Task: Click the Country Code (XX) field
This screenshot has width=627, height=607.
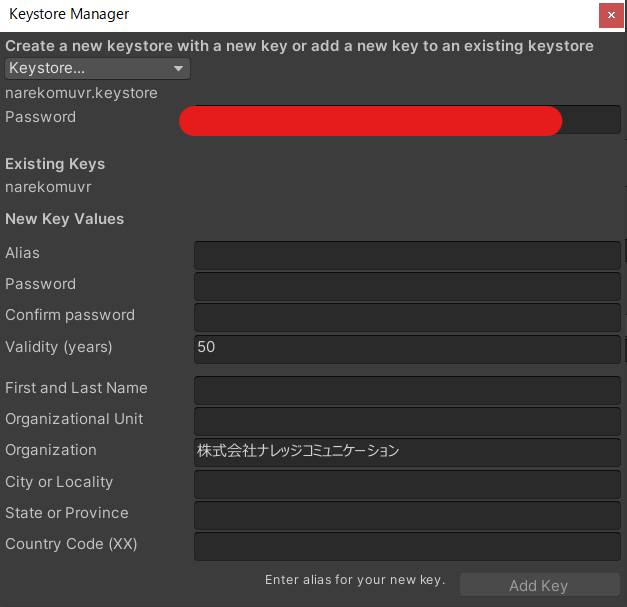Action: coord(407,546)
